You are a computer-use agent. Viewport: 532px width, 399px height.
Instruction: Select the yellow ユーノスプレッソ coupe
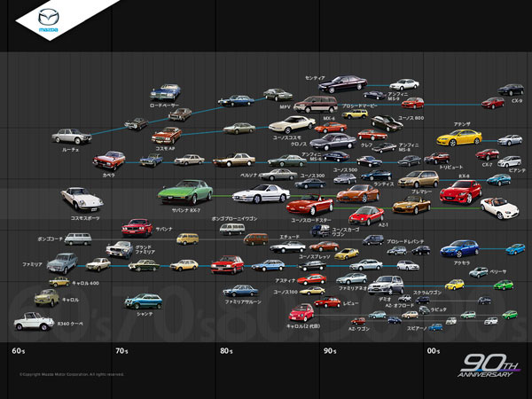[x=347, y=254]
